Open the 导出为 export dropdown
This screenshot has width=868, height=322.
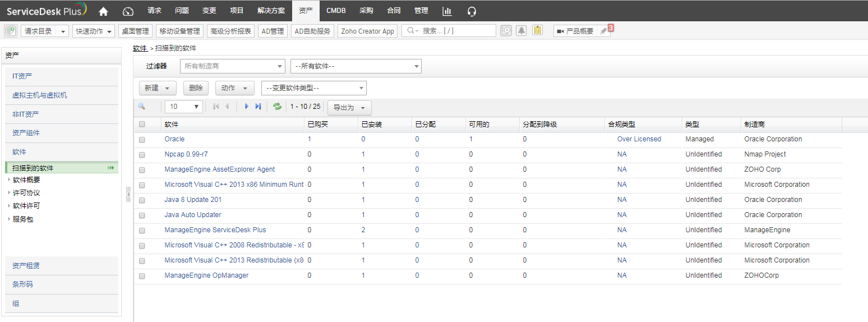[349, 108]
